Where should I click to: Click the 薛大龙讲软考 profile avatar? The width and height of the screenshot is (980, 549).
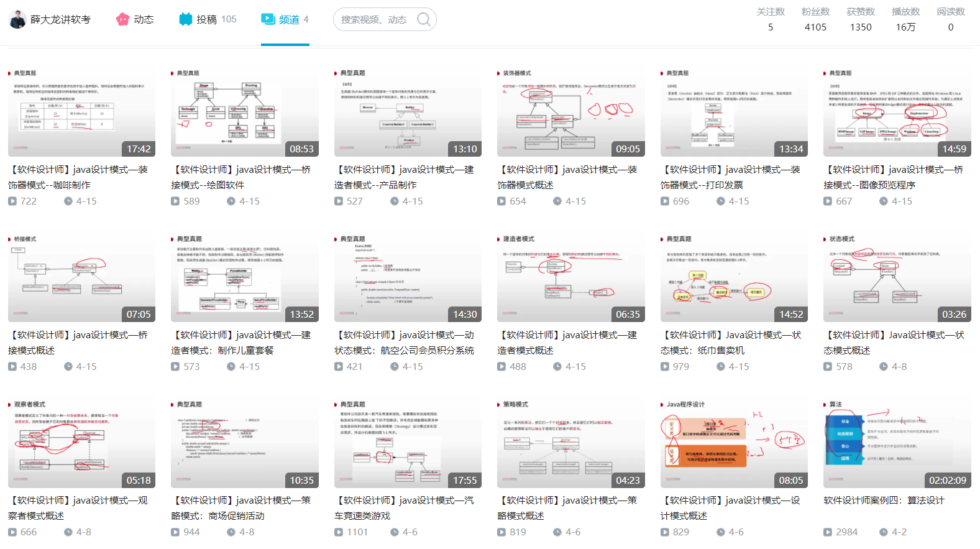tap(17, 20)
